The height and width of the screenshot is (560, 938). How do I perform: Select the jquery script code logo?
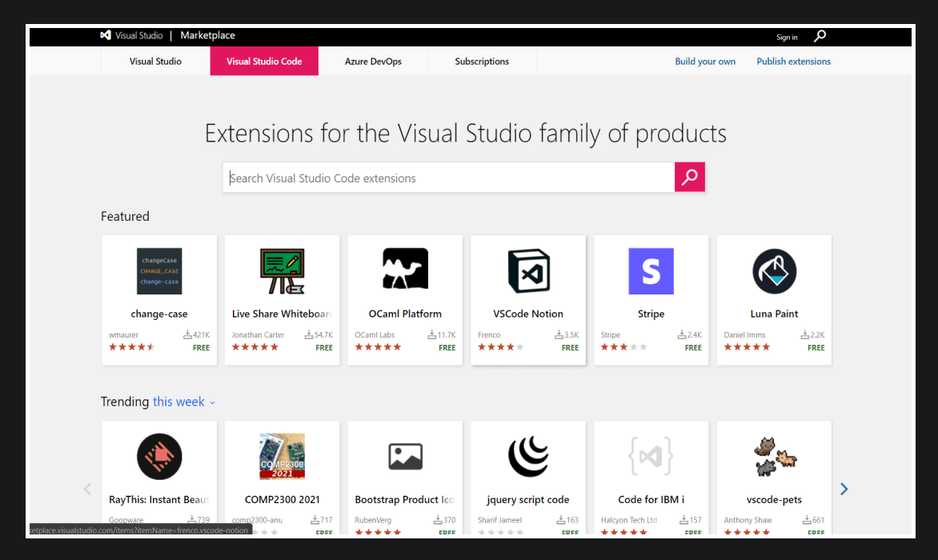coord(527,456)
